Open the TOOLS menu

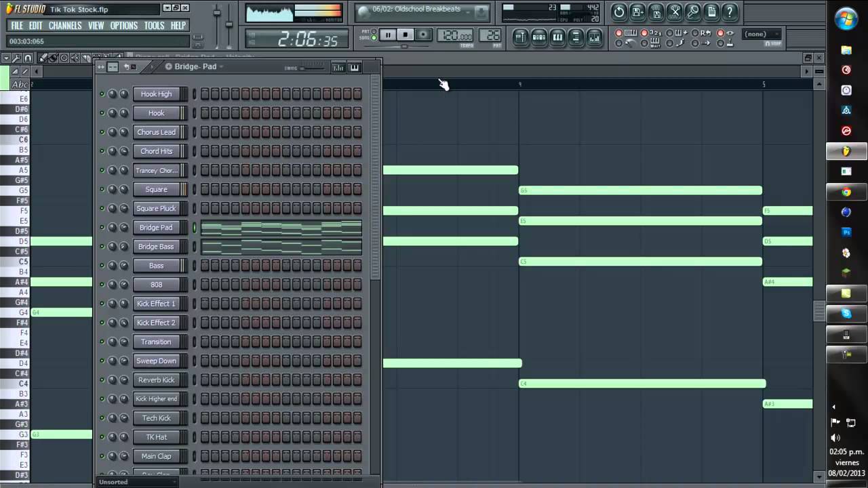tap(155, 26)
